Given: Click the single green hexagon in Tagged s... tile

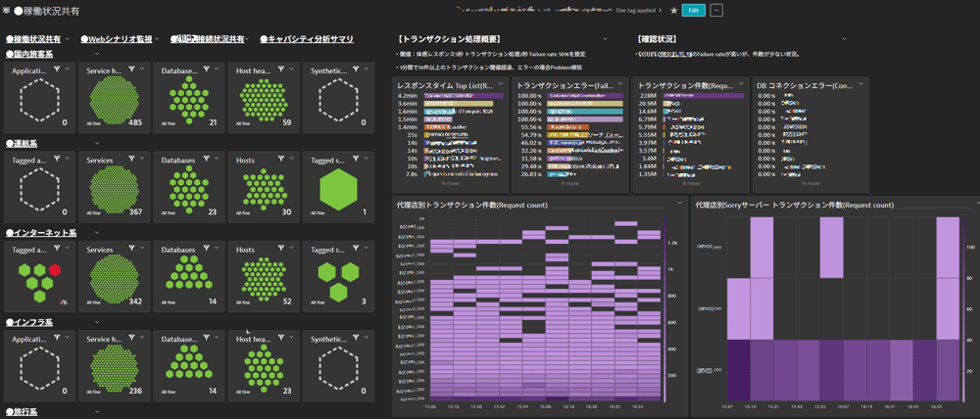Looking at the screenshot, I should (337, 191).
